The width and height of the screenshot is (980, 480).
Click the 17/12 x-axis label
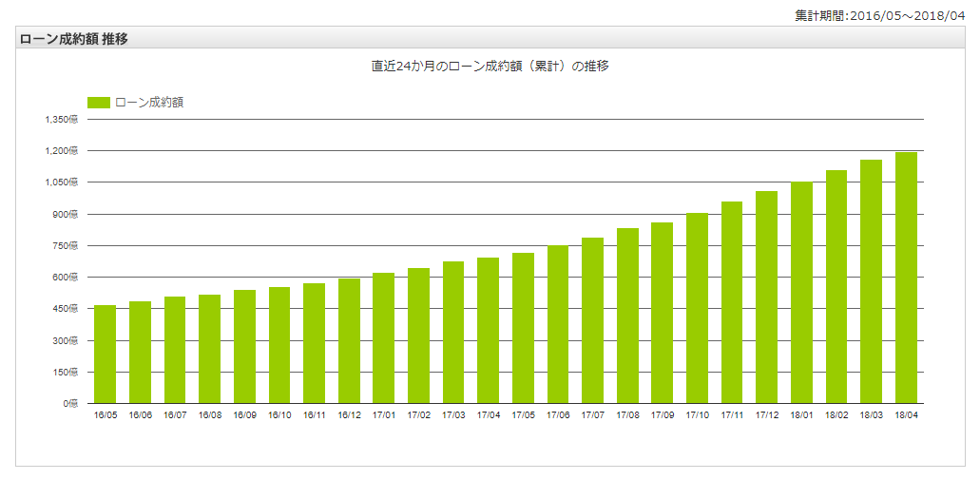tap(766, 415)
